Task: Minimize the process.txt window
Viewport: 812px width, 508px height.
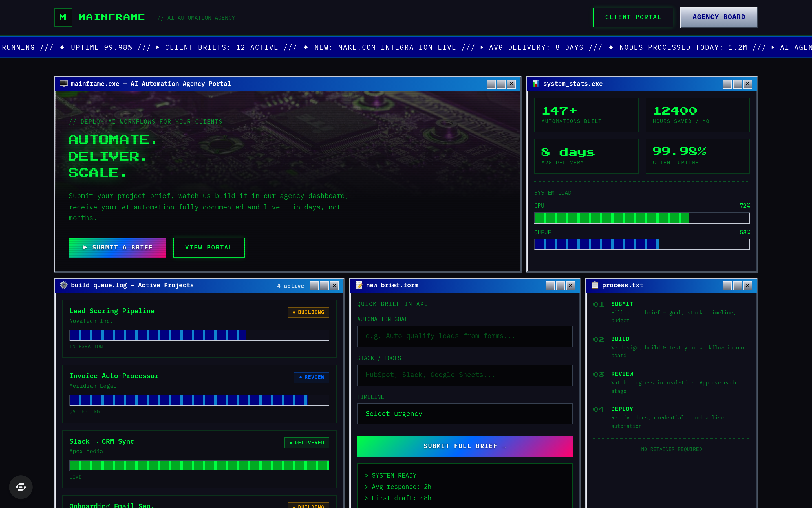Action: [727, 286]
